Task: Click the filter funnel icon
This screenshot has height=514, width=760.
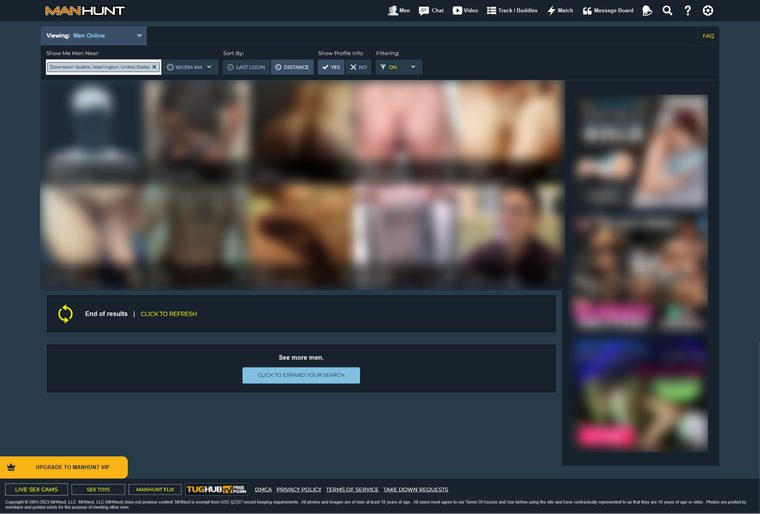Action: point(383,67)
